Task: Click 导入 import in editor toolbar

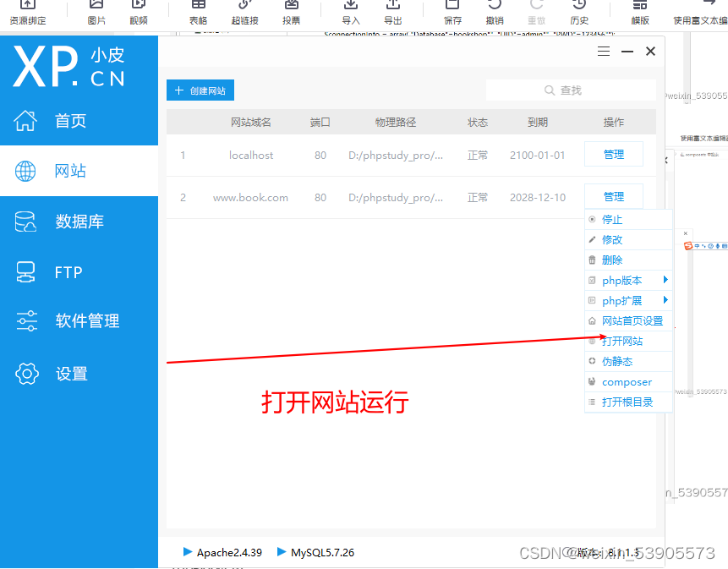Action: [351, 13]
